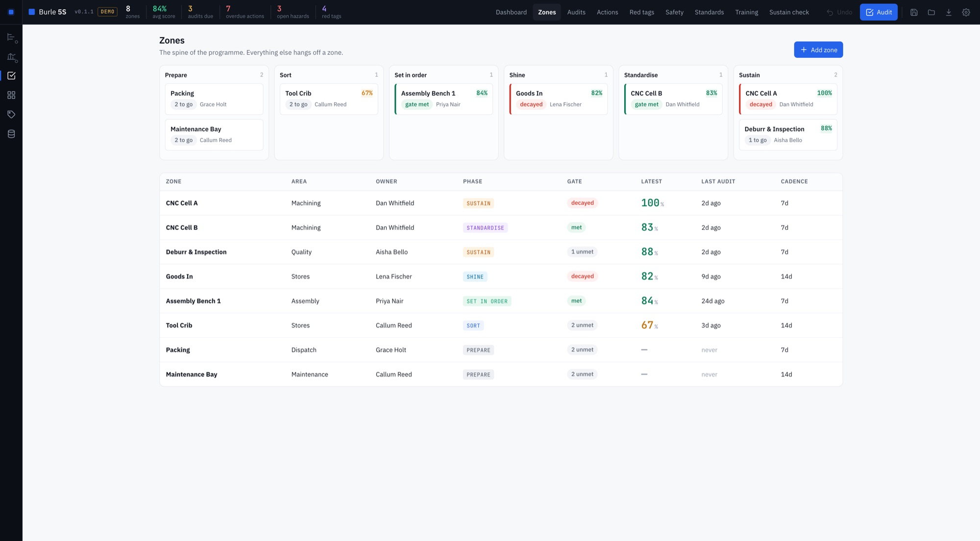980x541 pixels.
Task: Click the overdue actions counter
Action: coord(245,12)
